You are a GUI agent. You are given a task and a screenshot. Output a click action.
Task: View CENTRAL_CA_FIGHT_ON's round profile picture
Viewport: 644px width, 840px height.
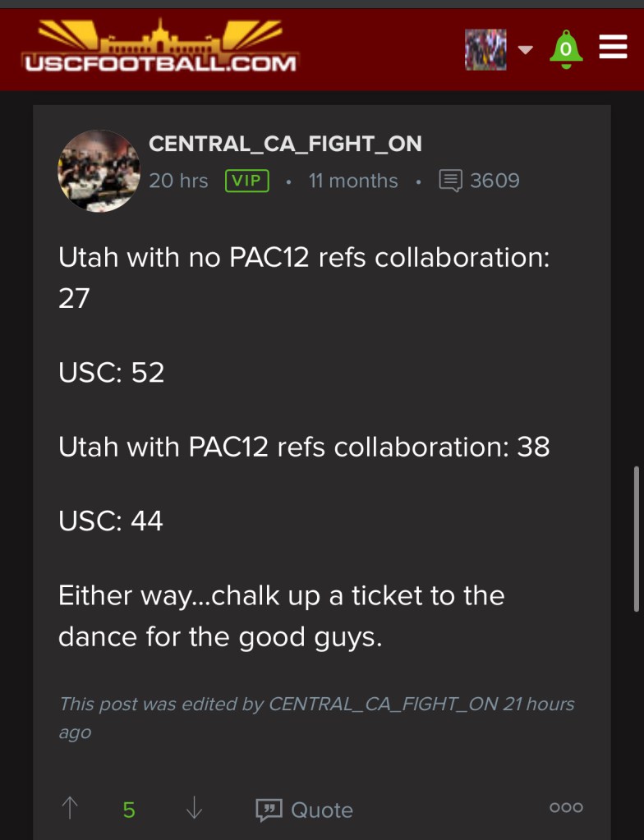click(99, 171)
